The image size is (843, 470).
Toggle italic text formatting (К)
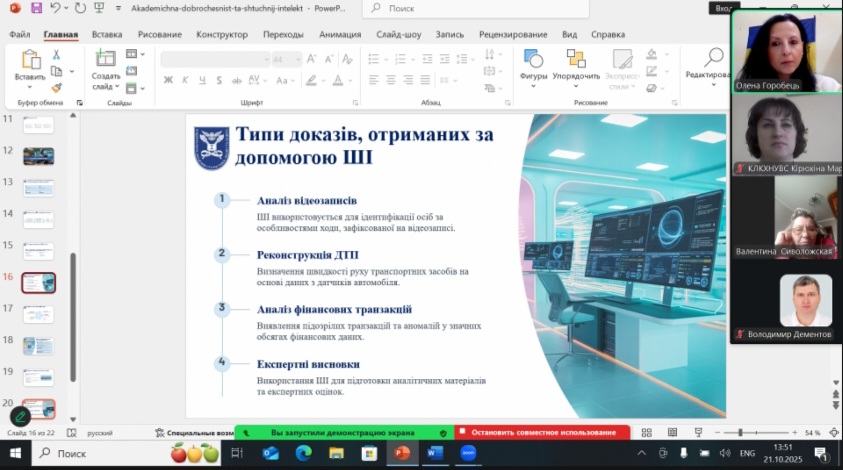(x=186, y=80)
